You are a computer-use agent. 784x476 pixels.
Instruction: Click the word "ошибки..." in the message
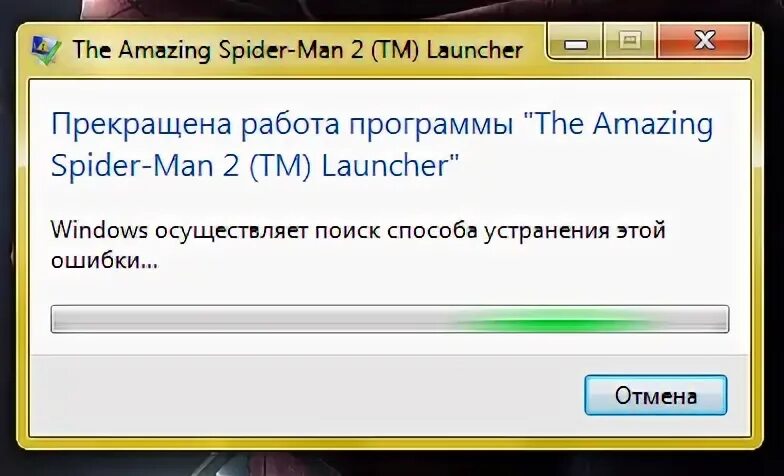coord(104,260)
